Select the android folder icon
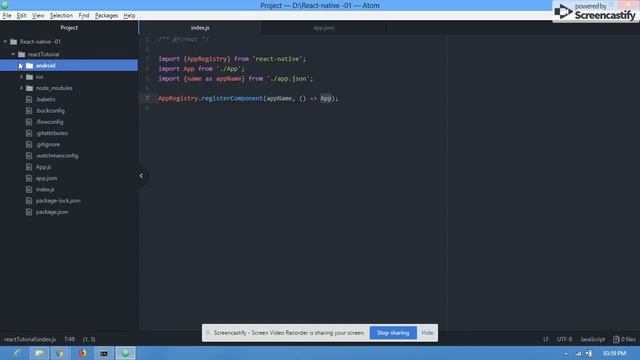The height and width of the screenshot is (360, 640). coord(29,66)
